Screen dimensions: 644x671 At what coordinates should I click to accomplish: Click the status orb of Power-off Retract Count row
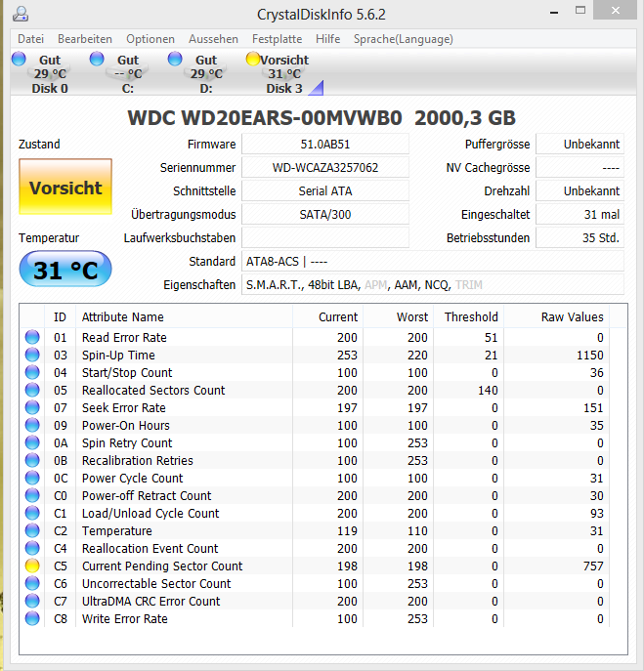(32, 495)
